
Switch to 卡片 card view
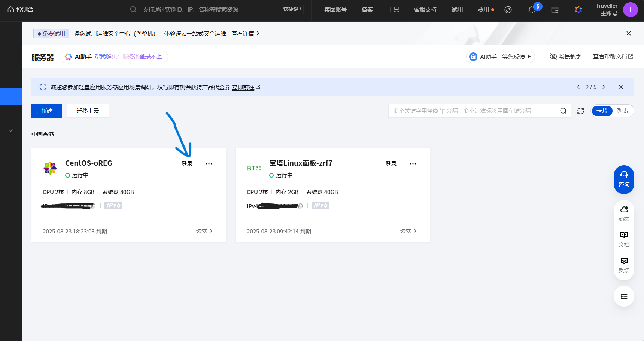(602, 111)
